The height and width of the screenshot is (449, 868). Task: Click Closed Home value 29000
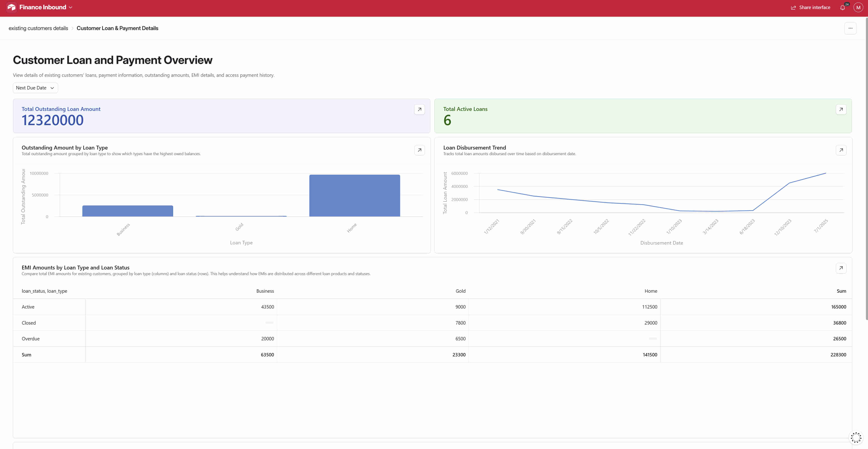tap(651, 323)
